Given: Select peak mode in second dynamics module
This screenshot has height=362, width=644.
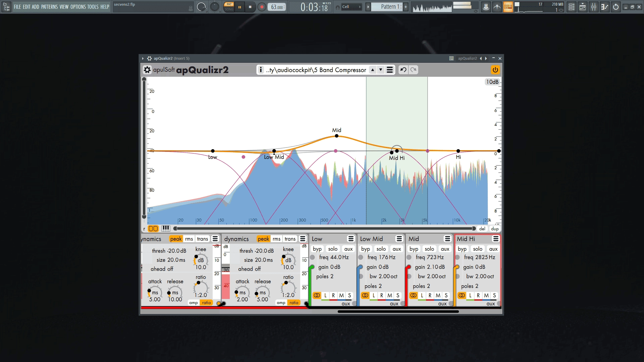Looking at the screenshot, I should pos(263,239).
